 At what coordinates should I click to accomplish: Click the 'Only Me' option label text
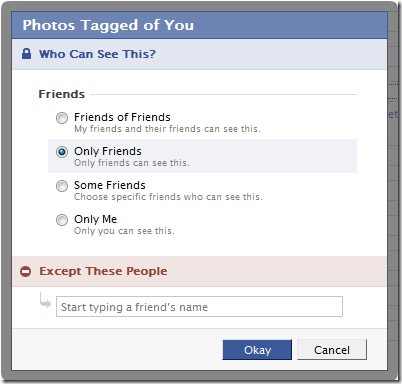[96, 219]
